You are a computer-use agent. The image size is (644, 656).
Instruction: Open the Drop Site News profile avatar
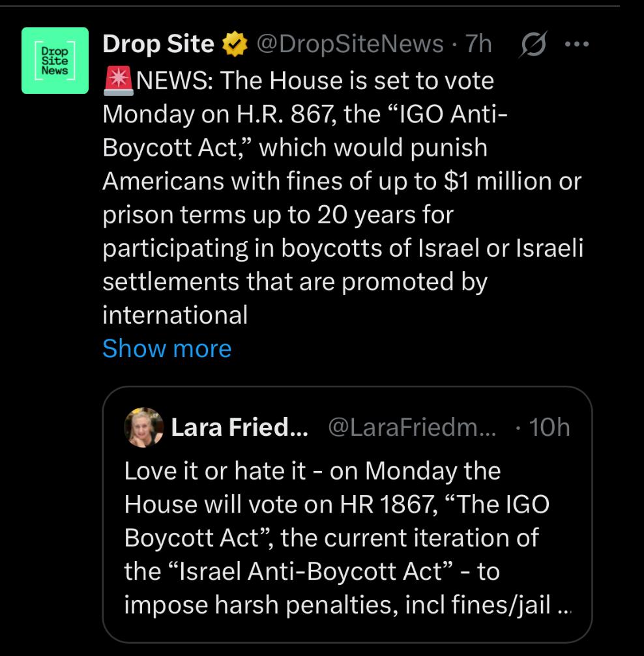tap(55, 61)
